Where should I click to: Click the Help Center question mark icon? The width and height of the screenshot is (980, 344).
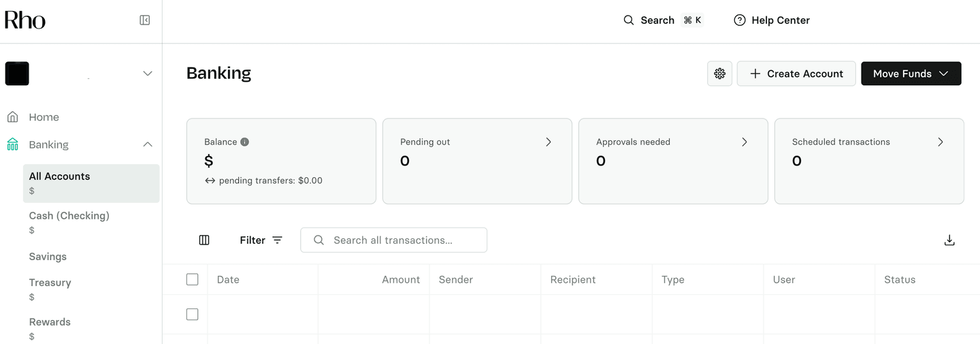pos(740,20)
